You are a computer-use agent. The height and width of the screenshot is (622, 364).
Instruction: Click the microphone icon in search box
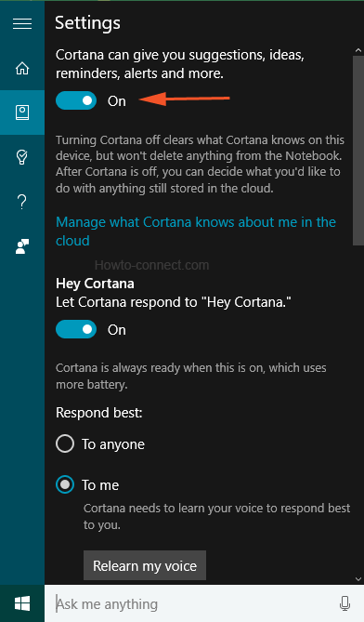click(344, 603)
